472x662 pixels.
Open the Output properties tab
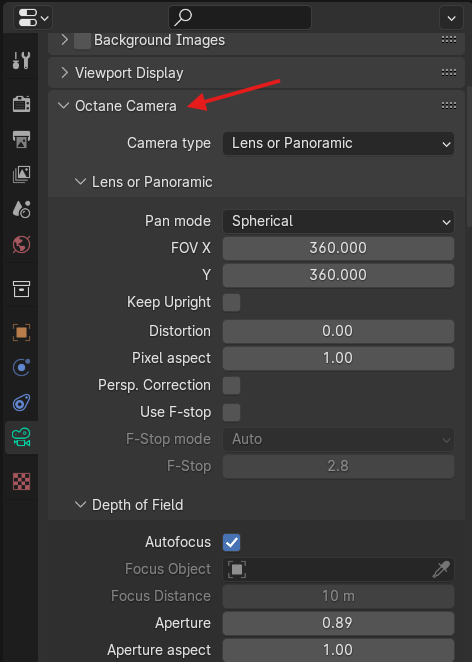pos(21,139)
